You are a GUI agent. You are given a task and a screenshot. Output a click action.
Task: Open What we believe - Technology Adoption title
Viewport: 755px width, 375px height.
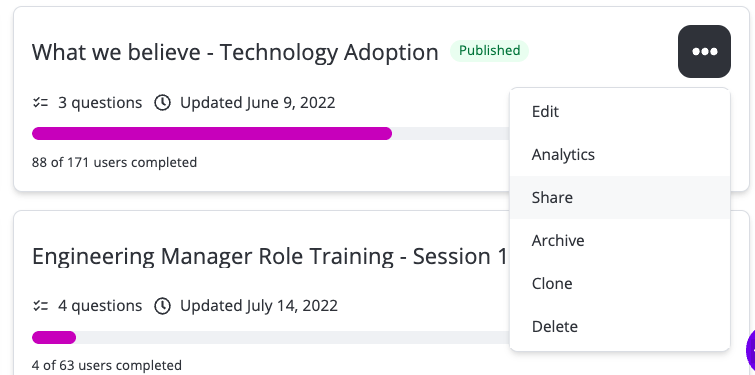(x=235, y=52)
